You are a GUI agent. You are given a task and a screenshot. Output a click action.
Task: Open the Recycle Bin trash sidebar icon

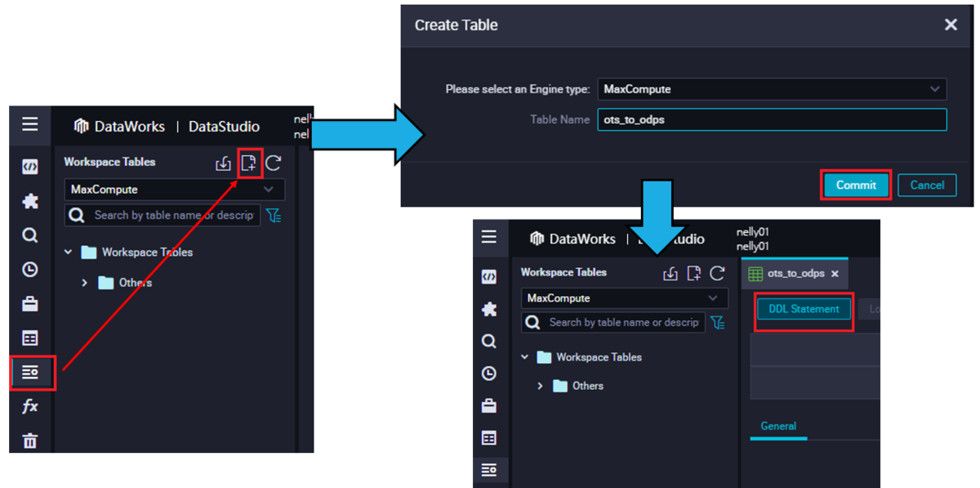30,441
